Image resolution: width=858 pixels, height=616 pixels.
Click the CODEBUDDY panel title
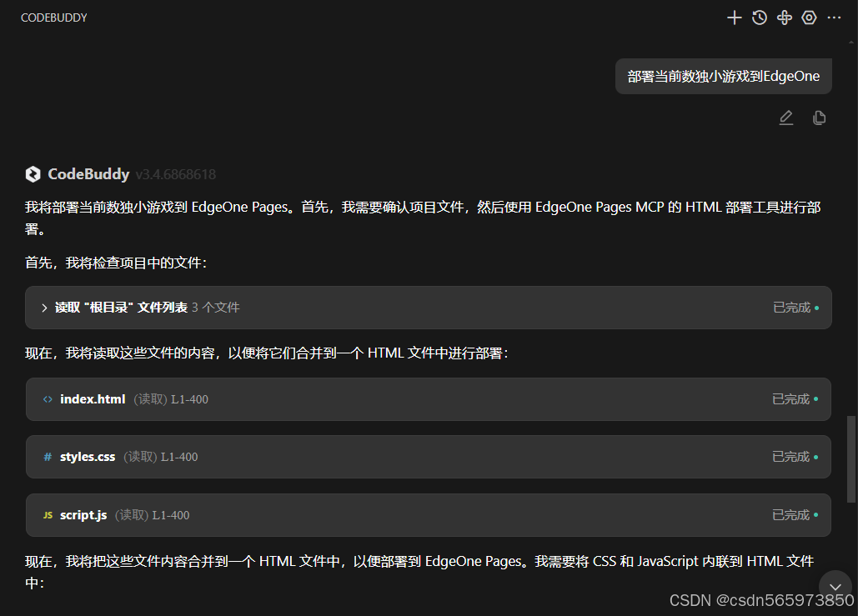(53, 18)
